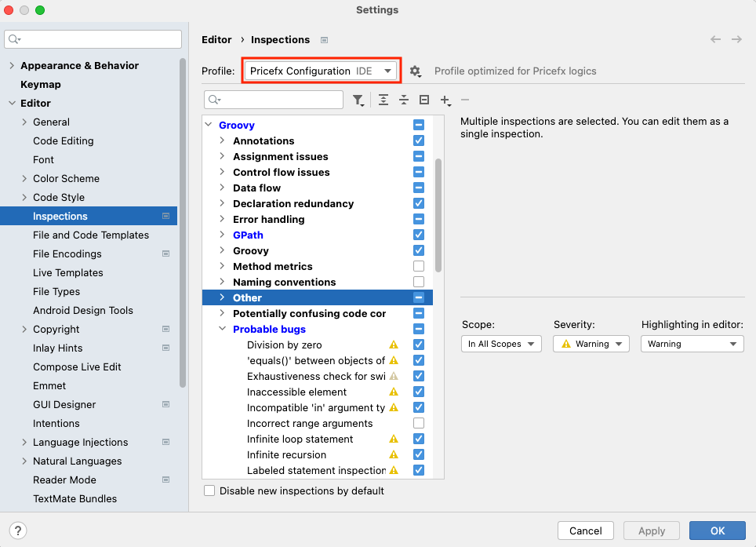The height and width of the screenshot is (547, 756).
Task: Open the Severity Warning dropdown
Action: (x=591, y=344)
